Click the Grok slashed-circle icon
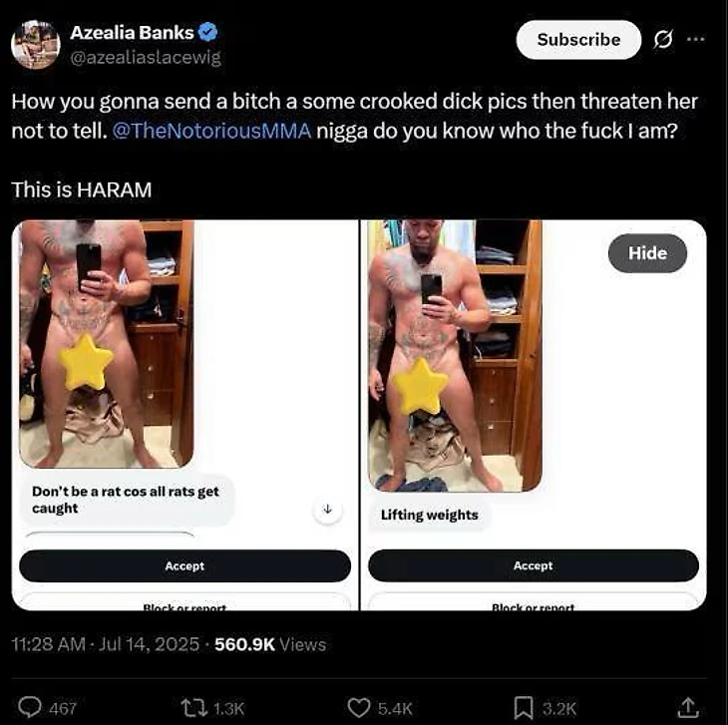Viewport: 728px width, 725px height. (x=663, y=40)
